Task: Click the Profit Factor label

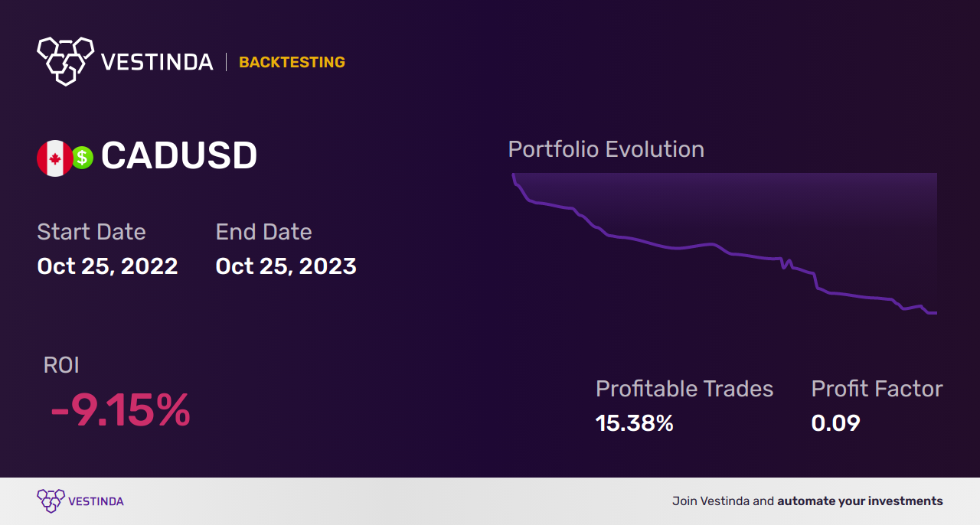Action: point(877,389)
